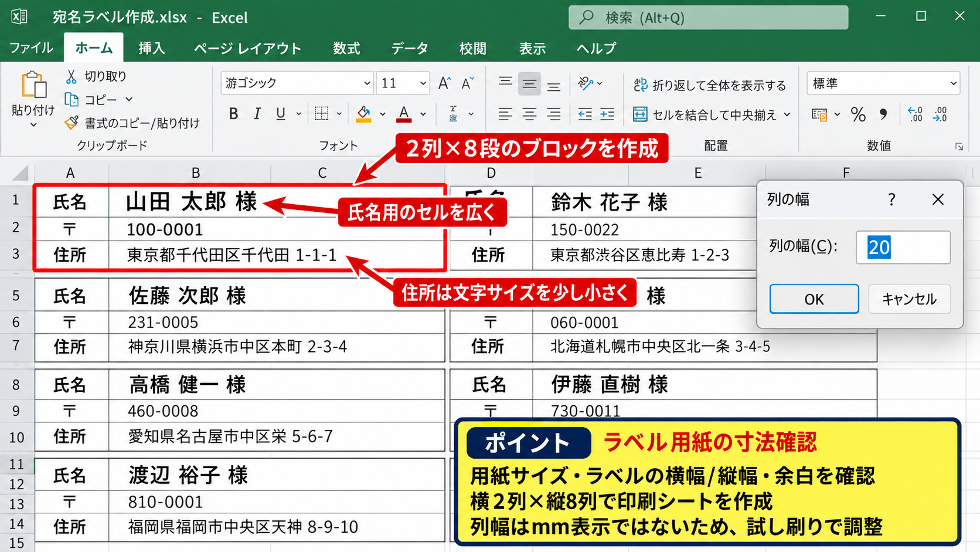Click the Increase Indent icon
This screenshot has height=552, width=980.
[607, 114]
